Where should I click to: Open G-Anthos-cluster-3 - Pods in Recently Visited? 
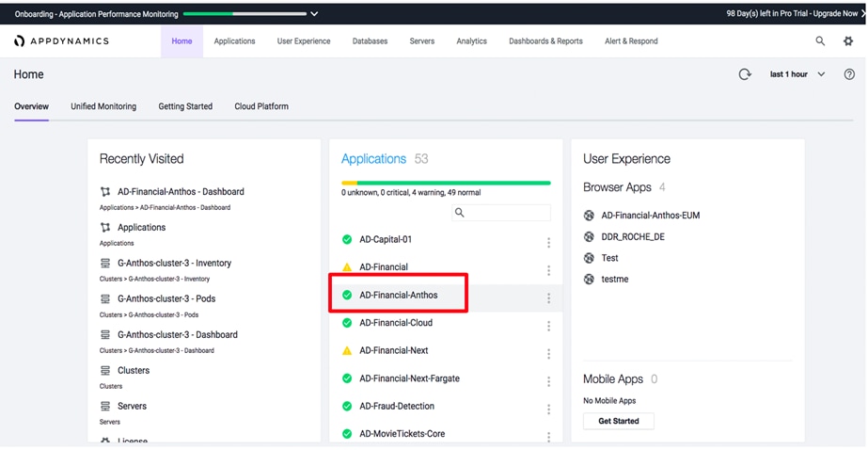click(166, 298)
